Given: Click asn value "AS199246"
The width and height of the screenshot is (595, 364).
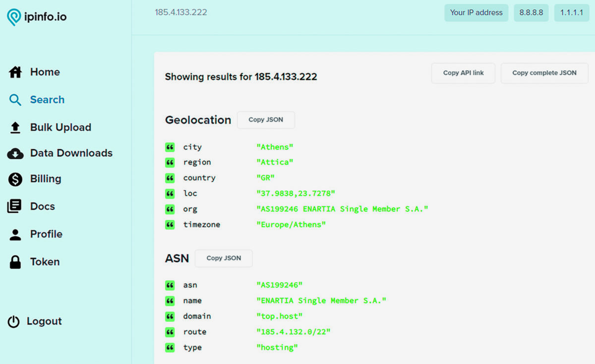Looking at the screenshot, I should tap(280, 285).
